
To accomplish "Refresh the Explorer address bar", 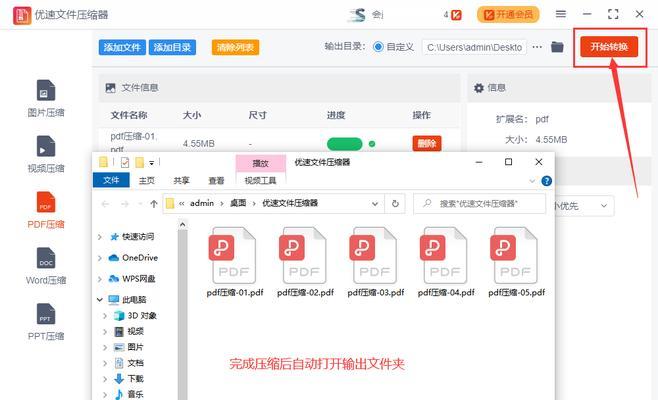I will (x=395, y=204).
